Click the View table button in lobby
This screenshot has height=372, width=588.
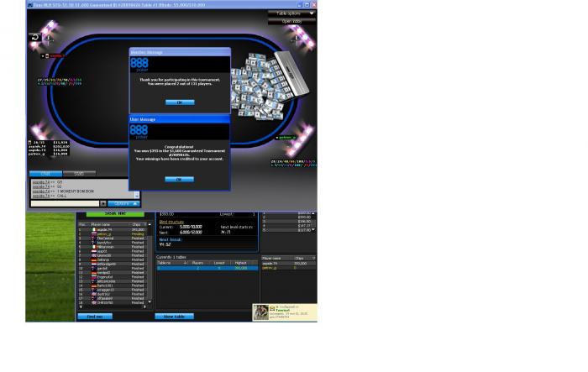[x=175, y=317]
